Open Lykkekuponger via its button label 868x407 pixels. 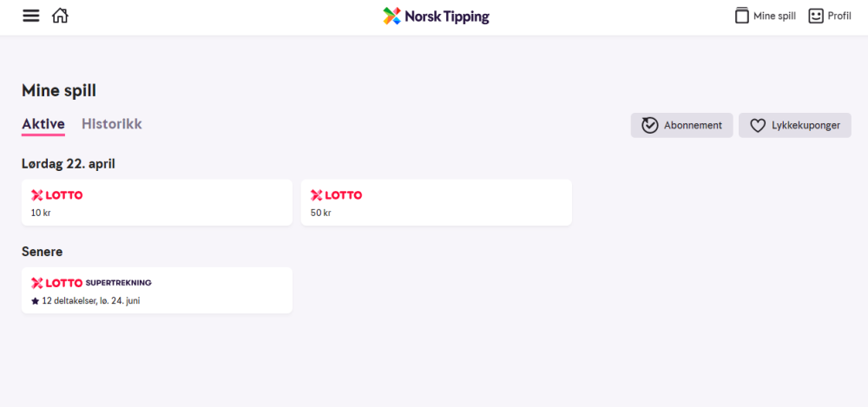[x=806, y=125]
